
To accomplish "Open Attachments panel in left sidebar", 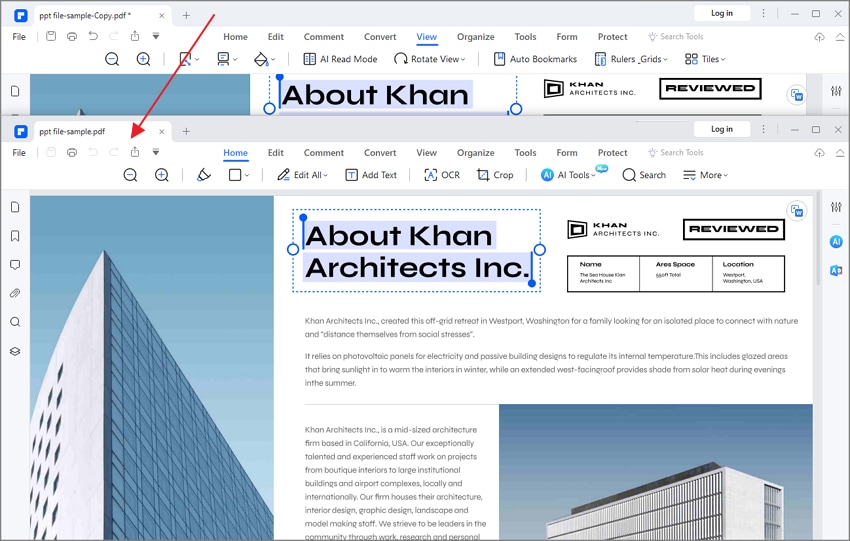I will (15, 293).
